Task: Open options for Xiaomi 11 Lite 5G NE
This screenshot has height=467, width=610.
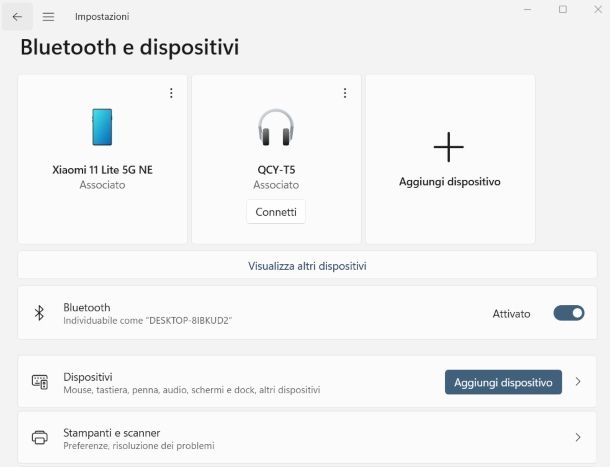Action: point(171,93)
